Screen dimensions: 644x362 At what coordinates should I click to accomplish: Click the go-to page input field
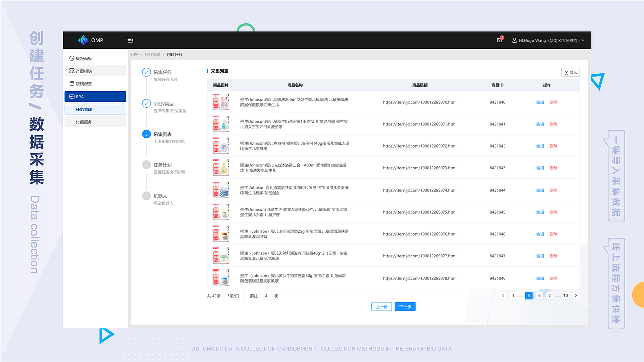pos(266,296)
